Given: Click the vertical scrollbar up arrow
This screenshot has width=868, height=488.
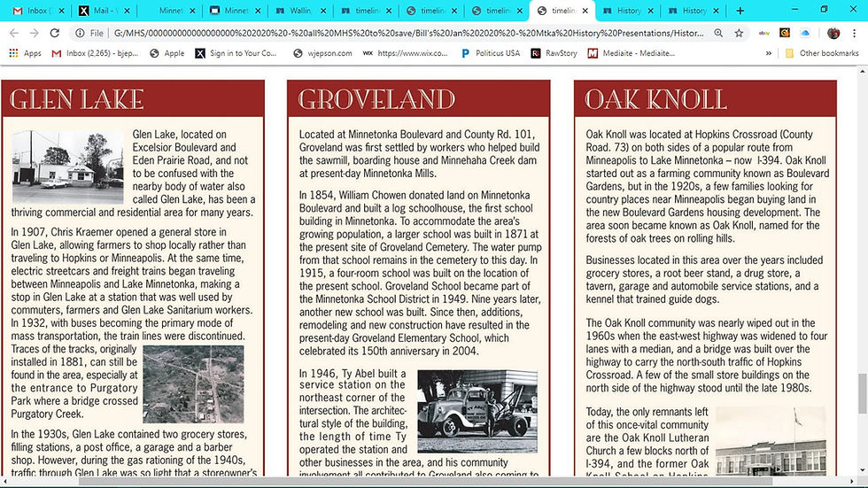Looking at the screenshot, I should (x=863, y=72).
